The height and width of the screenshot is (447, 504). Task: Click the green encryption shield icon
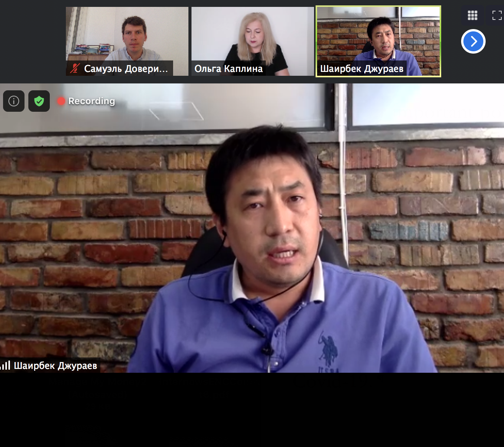(39, 101)
